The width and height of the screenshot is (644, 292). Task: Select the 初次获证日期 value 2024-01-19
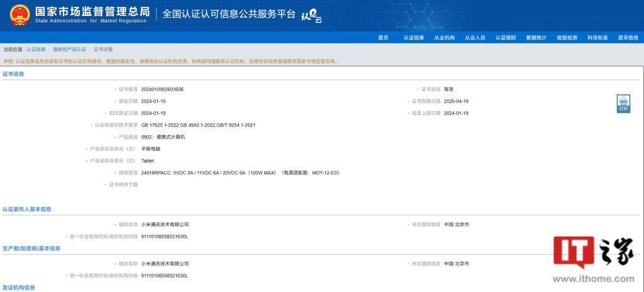[x=153, y=113]
